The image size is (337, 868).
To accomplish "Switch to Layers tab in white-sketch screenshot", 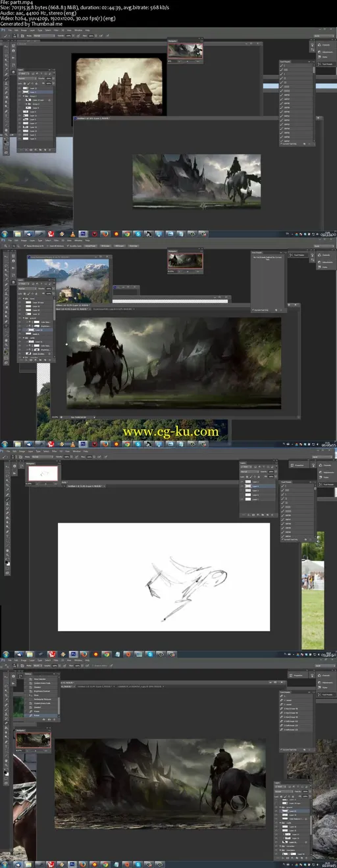I will (243, 463).
